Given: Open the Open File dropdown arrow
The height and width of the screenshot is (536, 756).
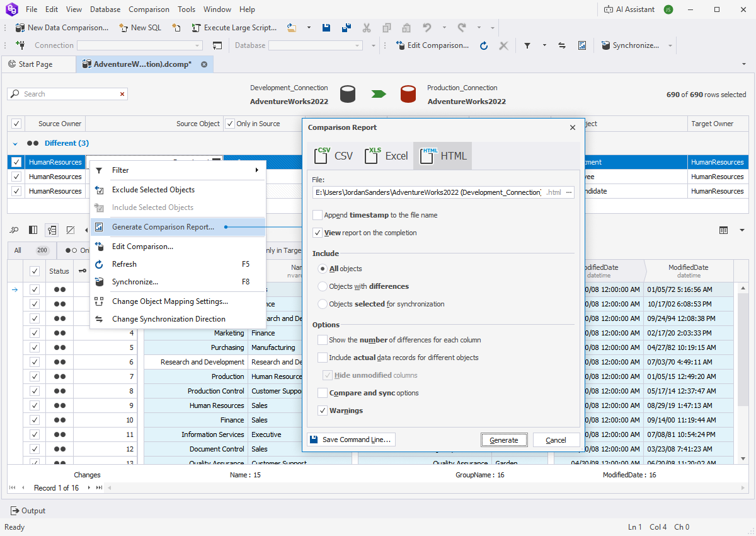Looking at the screenshot, I should pos(309,28).
